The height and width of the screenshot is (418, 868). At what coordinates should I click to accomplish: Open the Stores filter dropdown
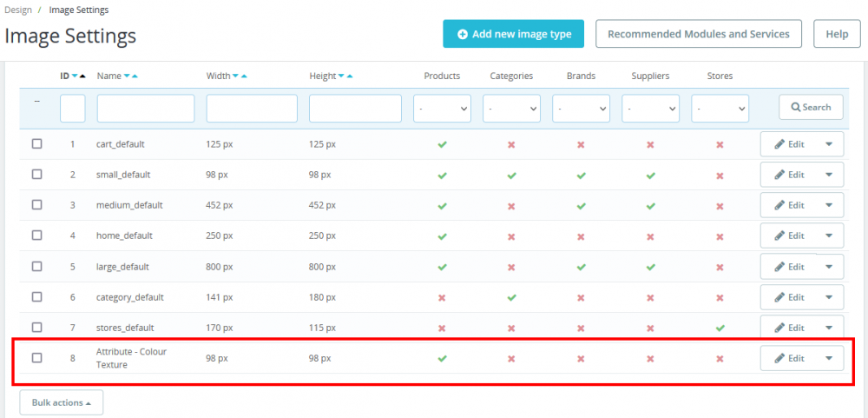(x=720, y=108)
